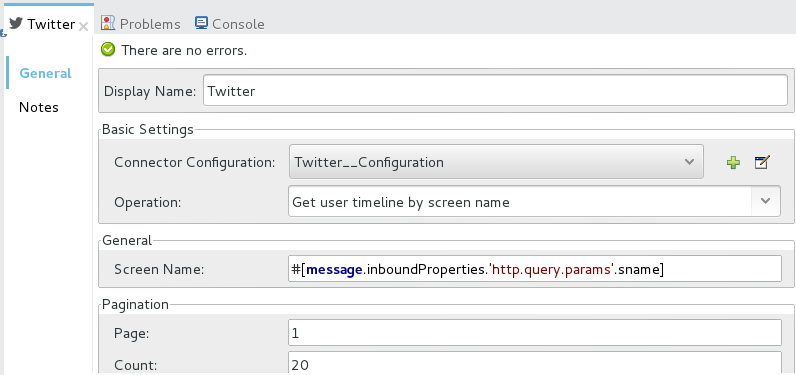
Task: Click the 'Connector Configuration:' label
Action: pos(195,162)
